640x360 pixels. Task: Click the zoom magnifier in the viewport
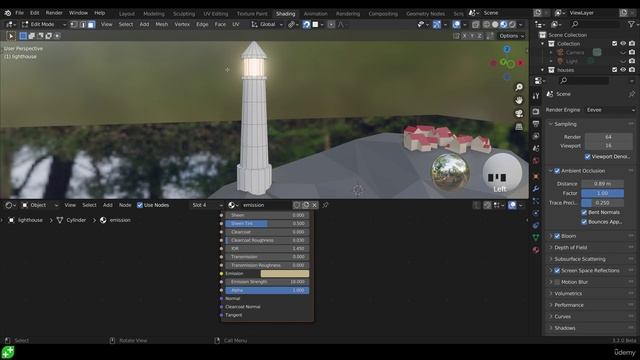pos(519,87)
